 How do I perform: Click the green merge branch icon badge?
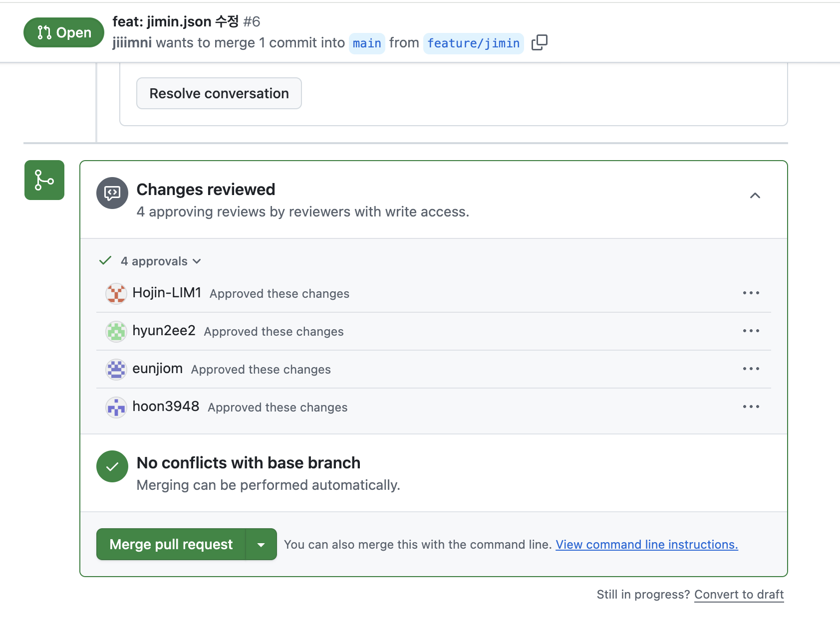click(x=44, y=180)
